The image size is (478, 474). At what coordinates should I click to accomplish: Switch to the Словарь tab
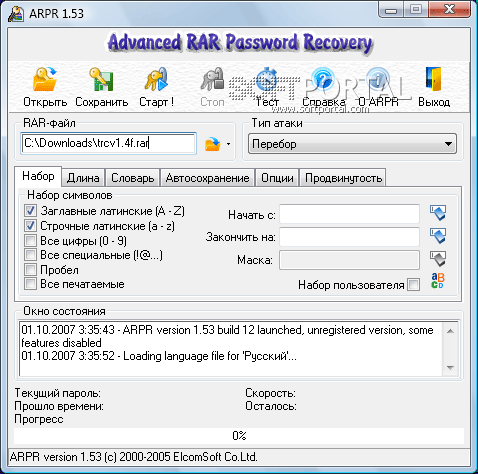[133, 178]
